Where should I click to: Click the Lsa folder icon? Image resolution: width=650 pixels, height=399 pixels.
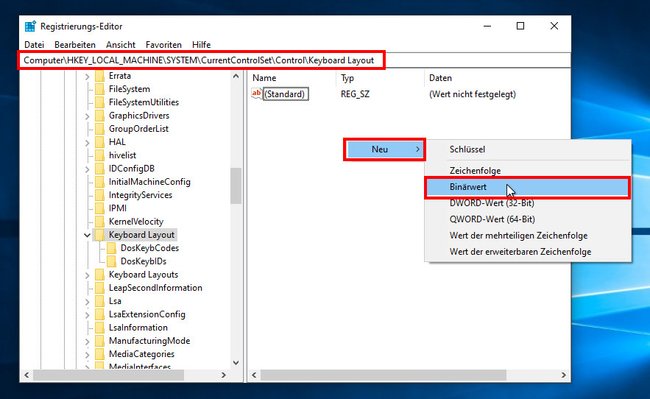[x=99, y=301]
